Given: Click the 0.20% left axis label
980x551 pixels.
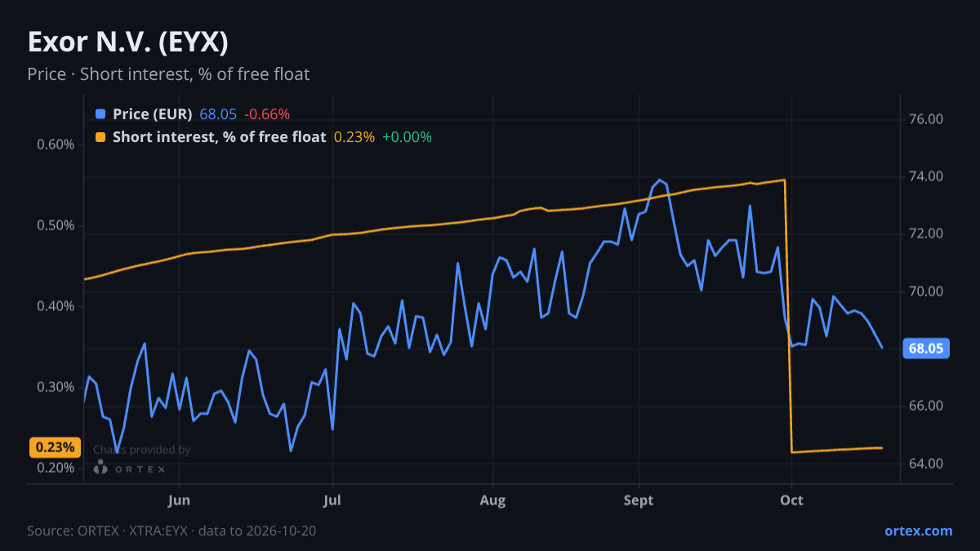Looking at the screenshot, I should click(56, 468).
